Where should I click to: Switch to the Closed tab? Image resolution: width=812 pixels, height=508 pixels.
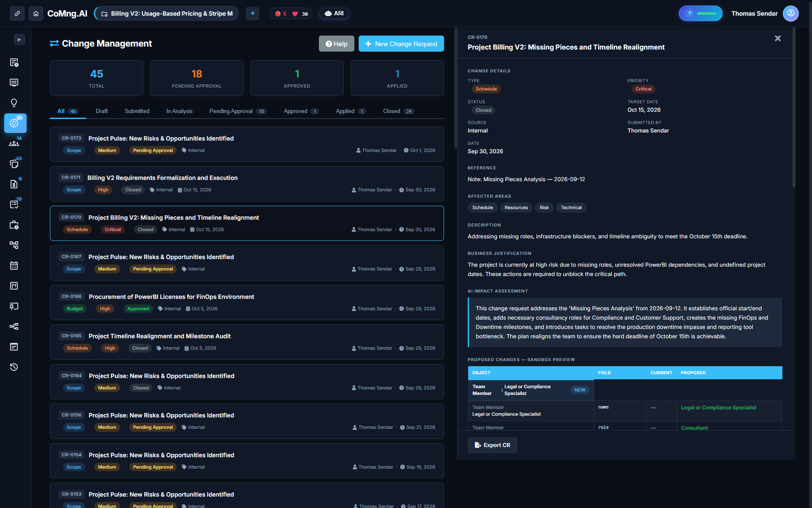point(398,111)
